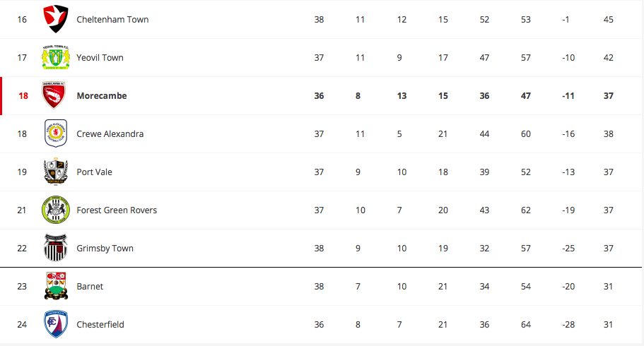This screenshot has height=346, width=644.
Task: Click the Grimsby Town striped crest
Action: (55, 248)
